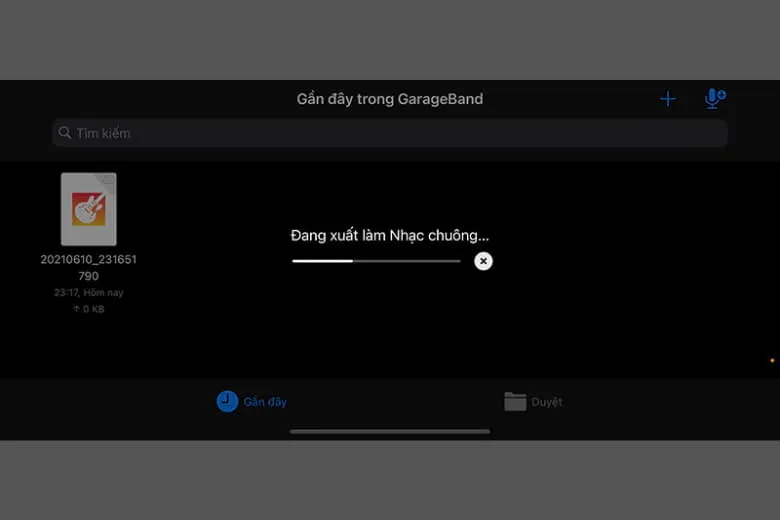The image size is (780, 520).
Task: Tap the plus icon to create a new song
Action: [x=667, y=99]
